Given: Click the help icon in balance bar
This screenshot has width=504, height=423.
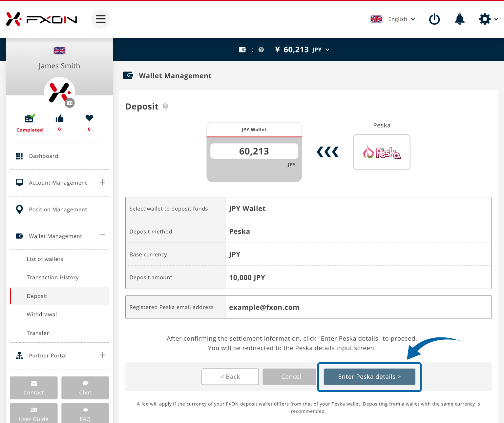Looking at the screenshot, I should (x=261, y=50).
